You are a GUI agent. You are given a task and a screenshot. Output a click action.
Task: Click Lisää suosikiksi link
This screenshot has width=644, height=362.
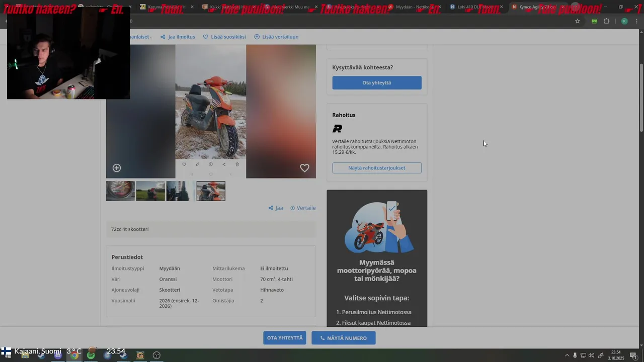click(x=224, y=37)
